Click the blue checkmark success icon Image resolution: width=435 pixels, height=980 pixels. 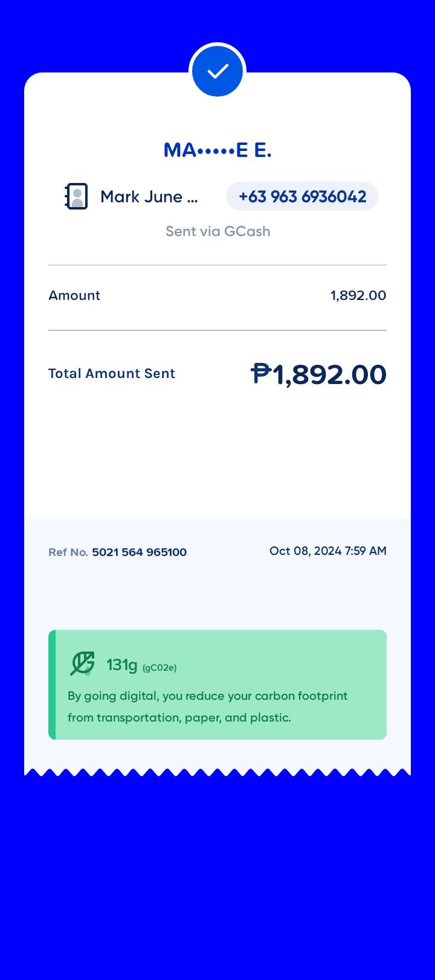pyautogui.click(x=217, y=71)
